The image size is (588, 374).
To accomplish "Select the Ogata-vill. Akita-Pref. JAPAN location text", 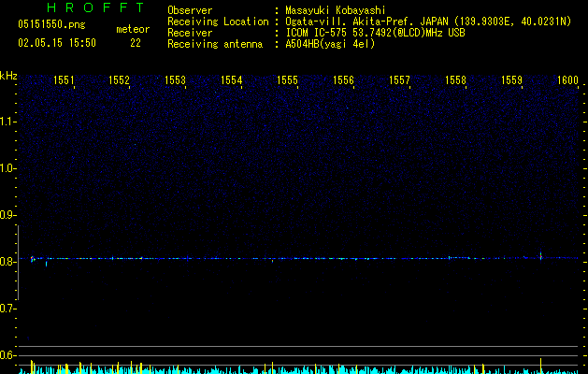I will point(428,22).
